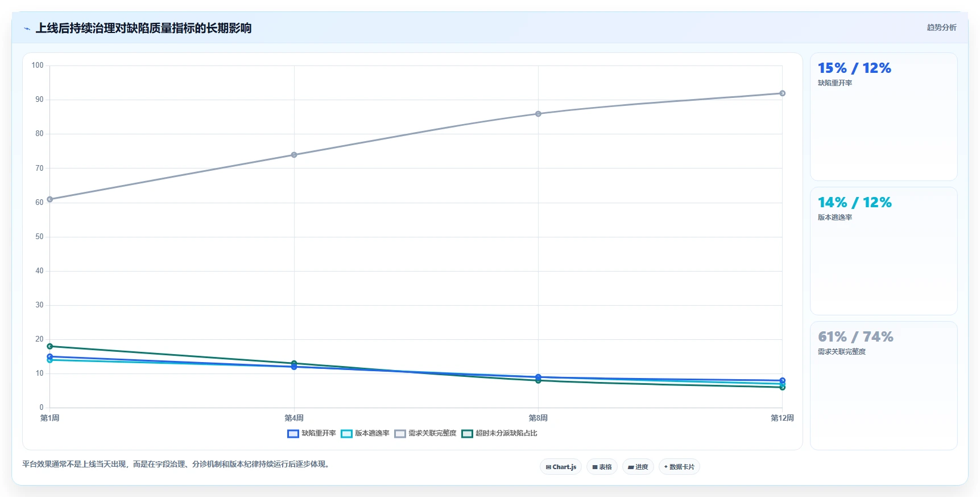Click the 50 y-axis value

click(39, 237)
